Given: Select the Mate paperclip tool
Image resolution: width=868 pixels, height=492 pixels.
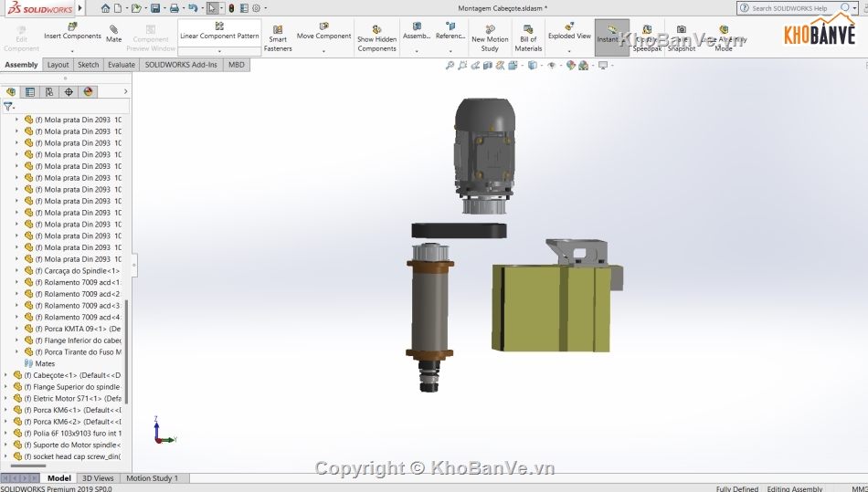Looking at the screenshot, I should pyautogui.click(x=113, y=33).
